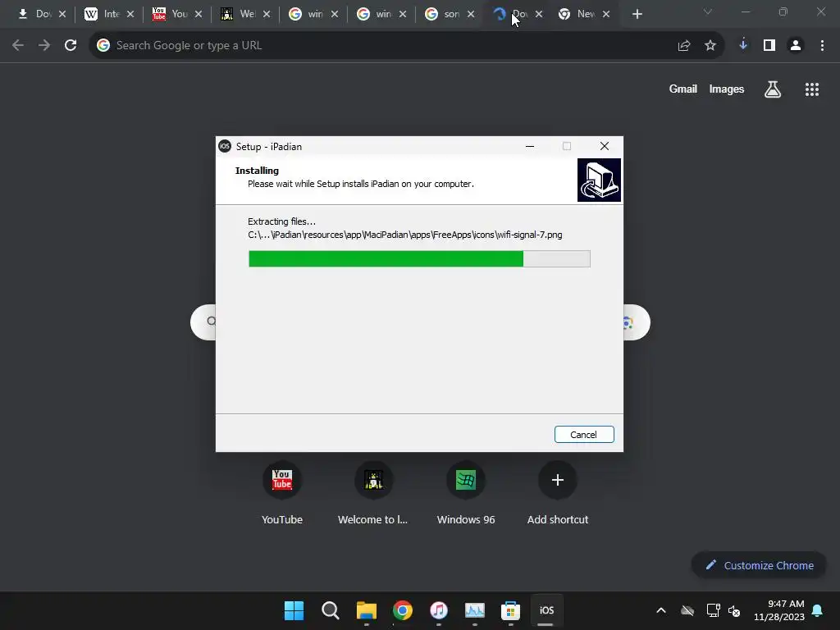This screenshot has width=840, height=630.
Task: Open a new browser tab
Action: [637, 15]
